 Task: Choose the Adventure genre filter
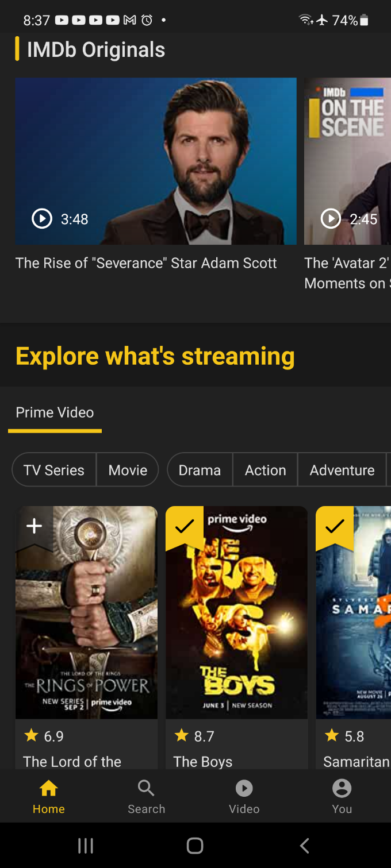coord(342,470)
